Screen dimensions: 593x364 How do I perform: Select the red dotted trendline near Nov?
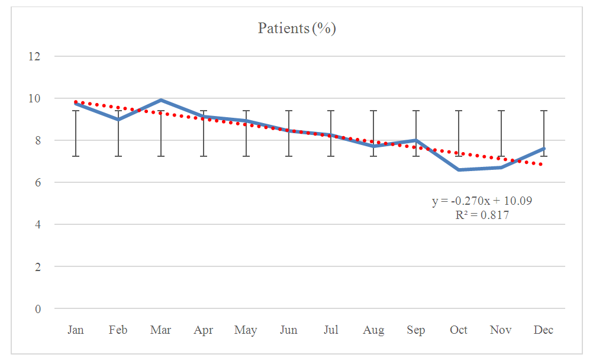(501, 159)
